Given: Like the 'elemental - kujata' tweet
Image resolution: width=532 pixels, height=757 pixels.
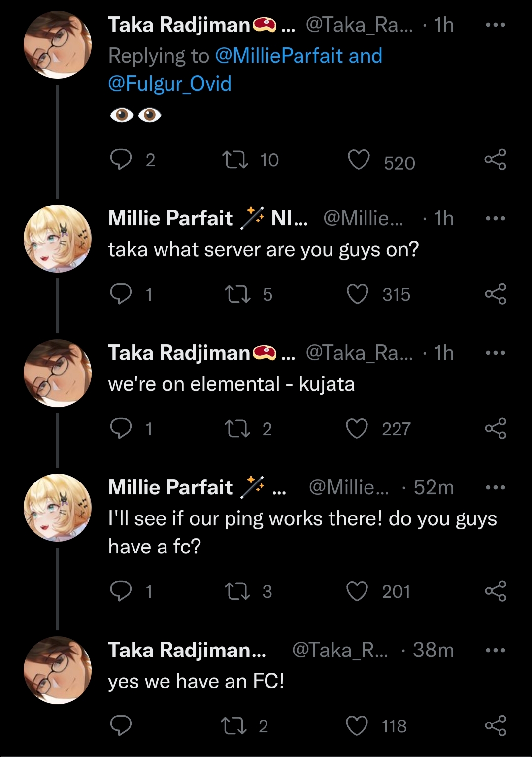Looking at the screenshot, I should 357,429.
